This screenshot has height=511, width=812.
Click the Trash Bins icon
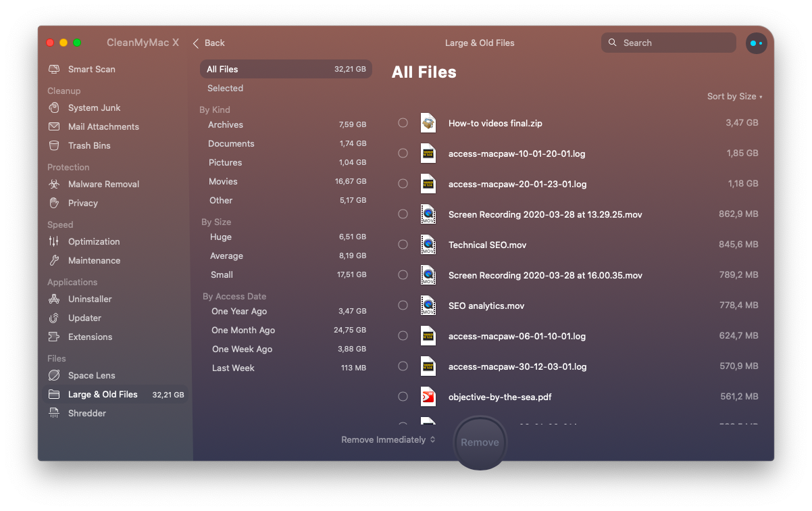click(54, 145)
